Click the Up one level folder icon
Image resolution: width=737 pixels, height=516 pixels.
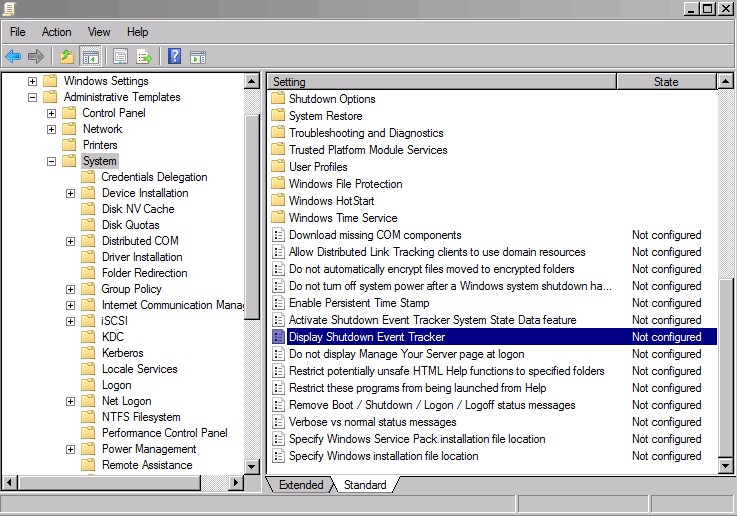pos(67,57)
